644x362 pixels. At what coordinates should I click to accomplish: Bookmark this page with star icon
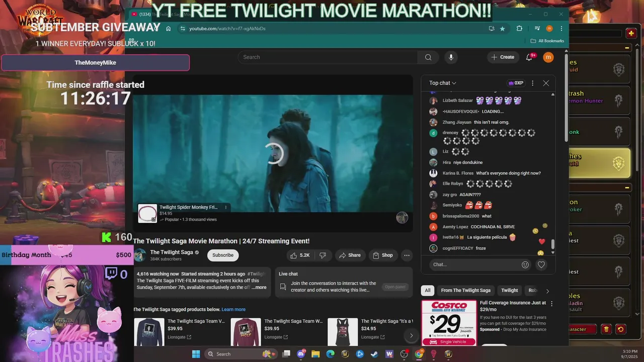coord(502,29)
